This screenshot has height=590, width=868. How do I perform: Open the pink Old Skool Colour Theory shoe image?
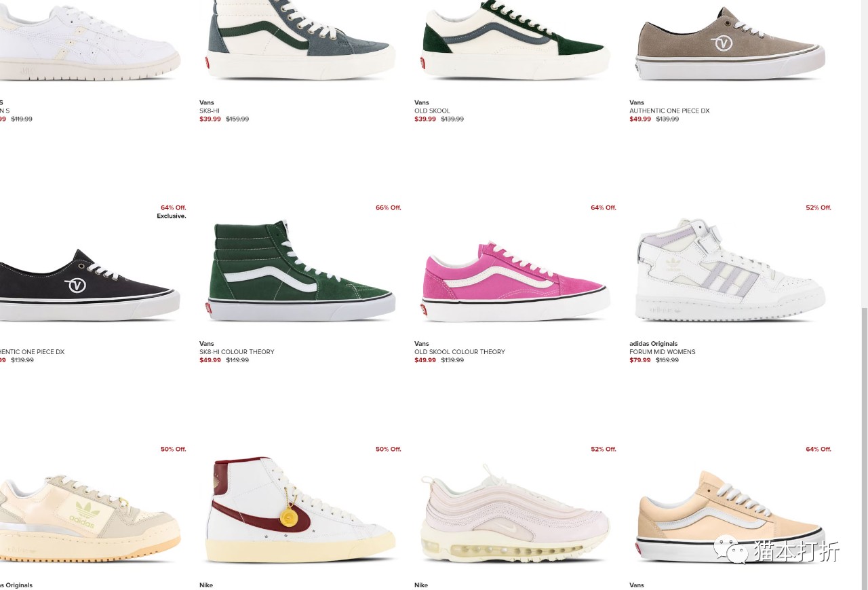click(516, 281)
